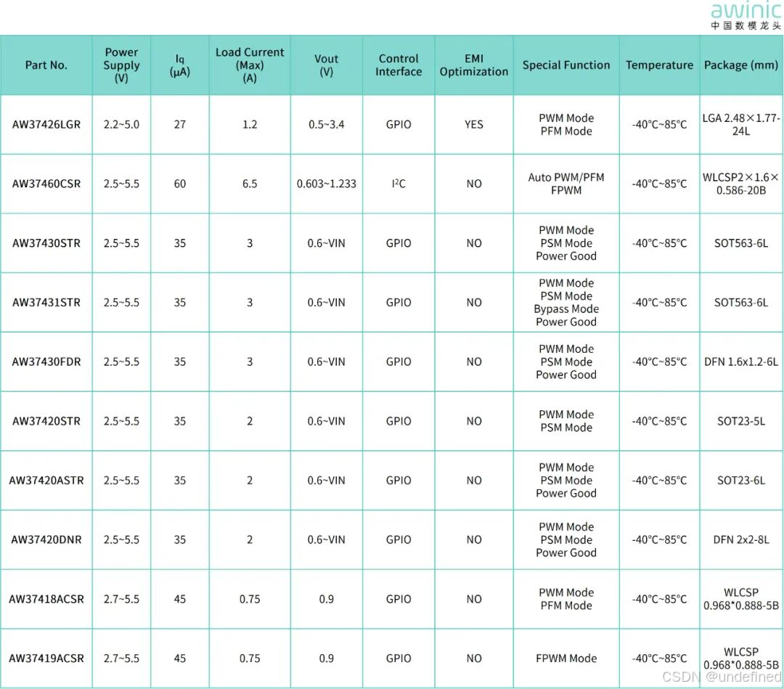The image size is (784, 689).
Task: Click the 'LGA 2.48×1.77-24L' package cell
Action: pyautogui.click(x=741, y=124)
